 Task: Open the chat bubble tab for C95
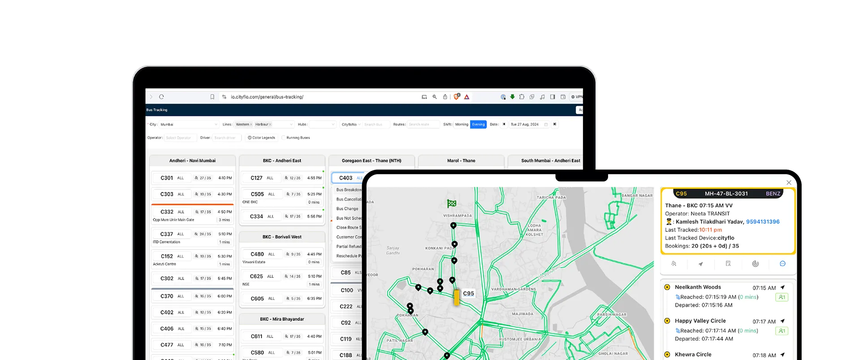point(782,264)
